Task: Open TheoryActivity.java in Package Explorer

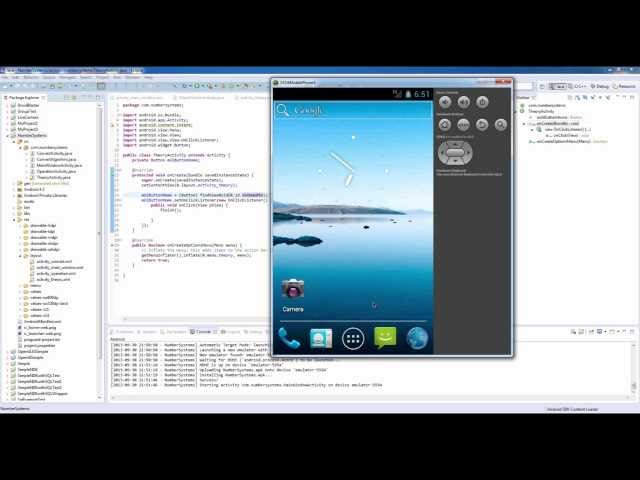Action: pyautogui.click(x=53, y=178)
